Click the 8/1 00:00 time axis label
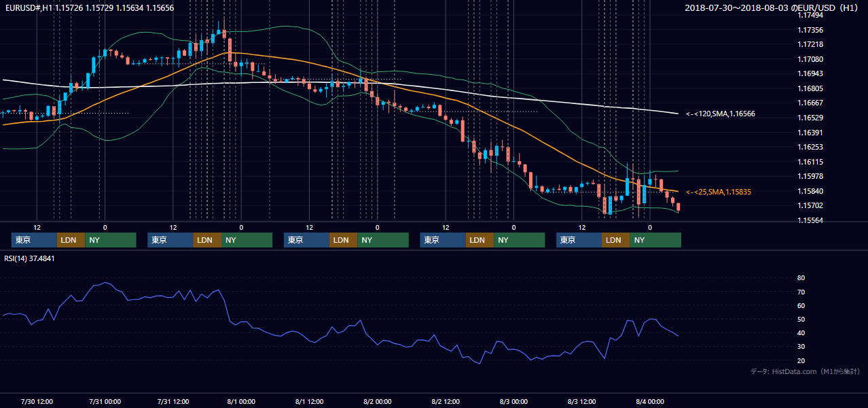Screen dimensions: 868x408 click(241, 401)
